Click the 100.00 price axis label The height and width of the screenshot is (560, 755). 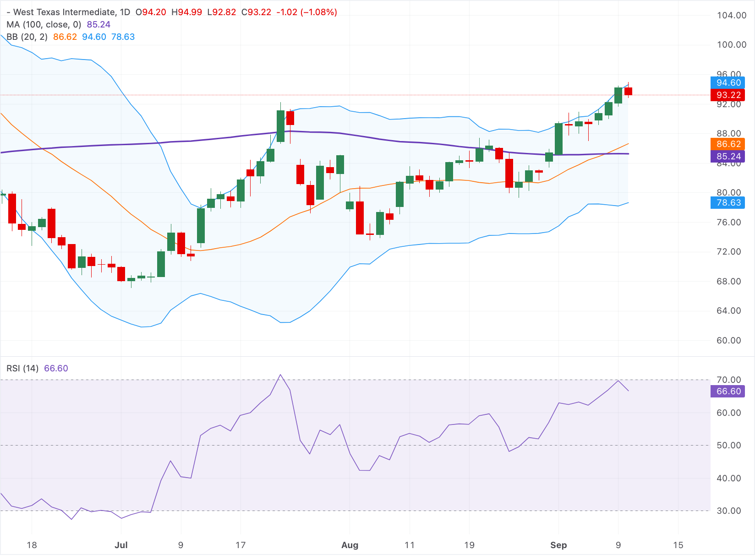(x=731, y=45)
